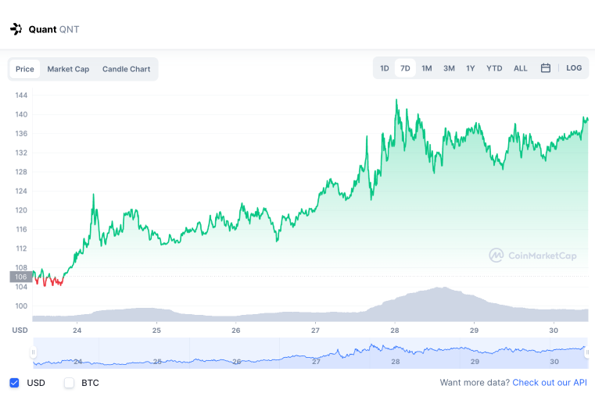Select the 7D time range
The height and width of the screenshot is (399, 603).
pyautogui.click(x=405, y=68)
